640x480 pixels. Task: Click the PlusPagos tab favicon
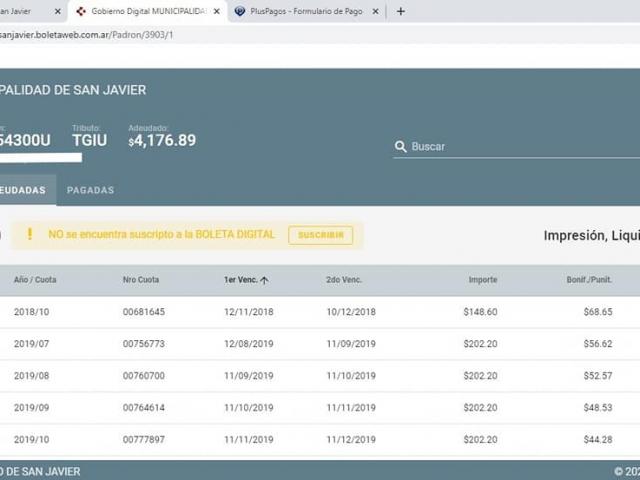(240, 11)
